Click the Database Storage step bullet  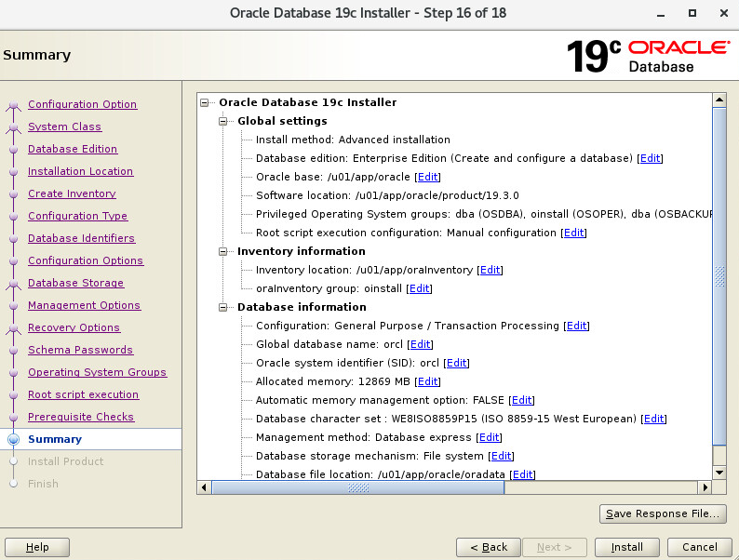point(14,284)
